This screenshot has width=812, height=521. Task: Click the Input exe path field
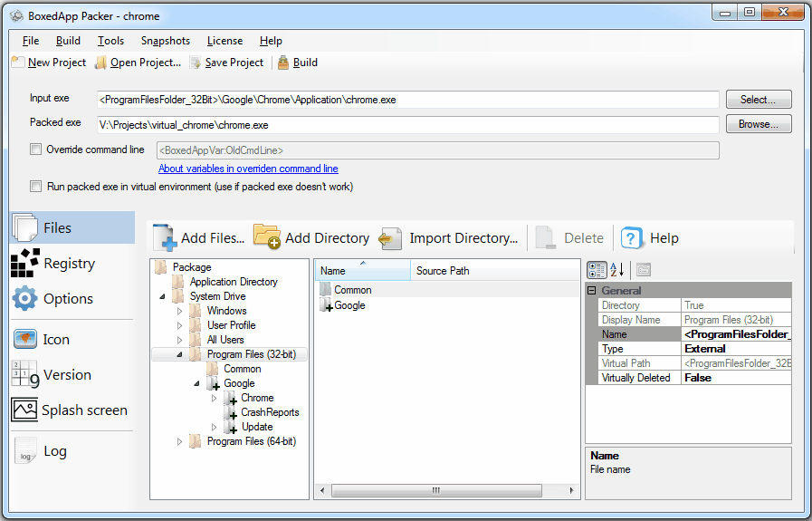pyautogui.click(x=408, y=100)
